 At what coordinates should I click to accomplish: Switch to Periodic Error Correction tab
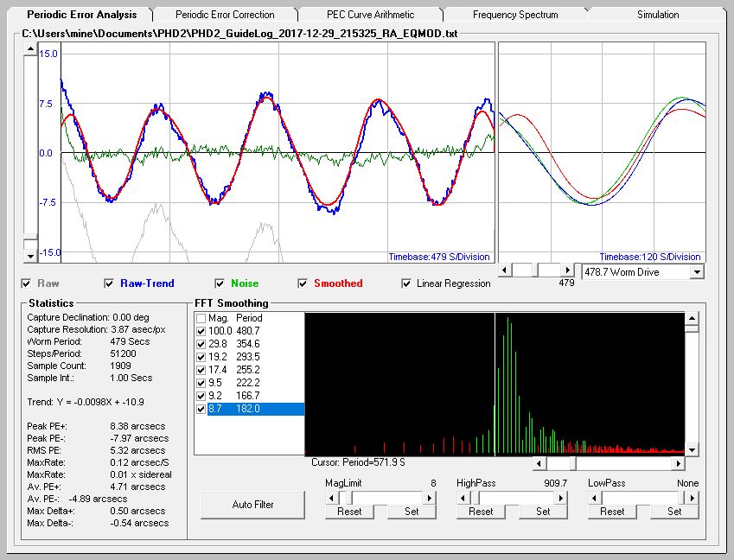pos(225,15)
